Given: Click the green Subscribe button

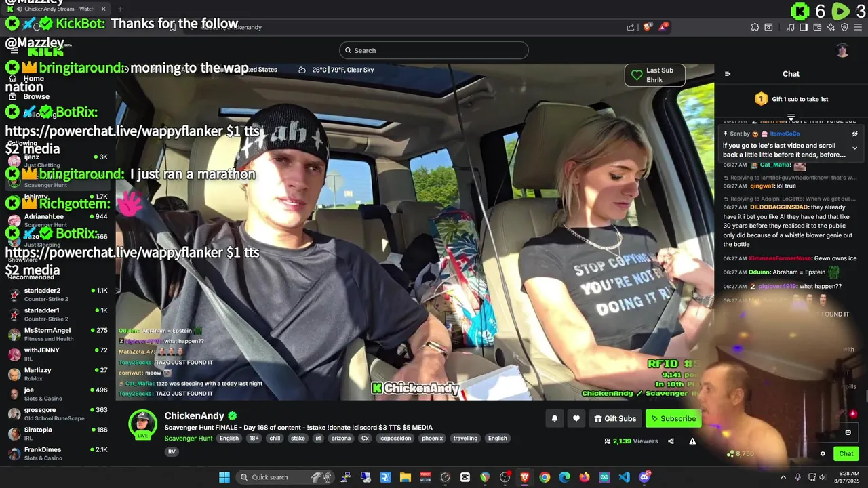Looking at the screenshot, I should 673,419.
